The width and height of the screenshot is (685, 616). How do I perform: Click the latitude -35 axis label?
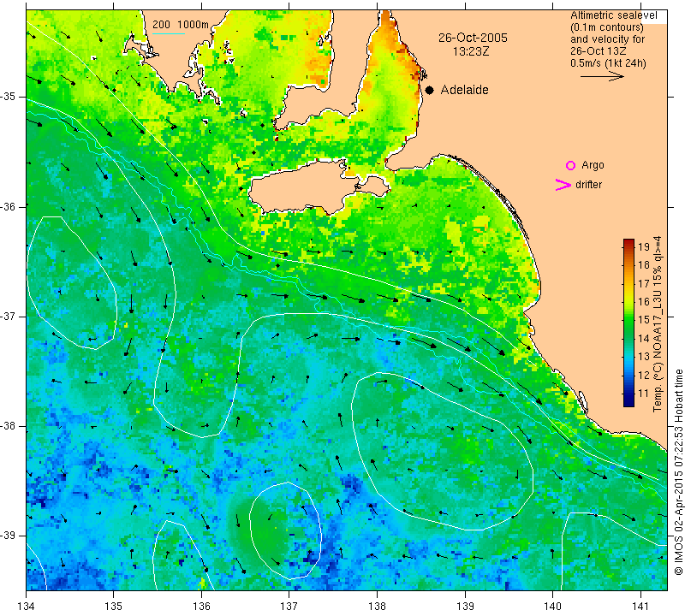(9, 97)
